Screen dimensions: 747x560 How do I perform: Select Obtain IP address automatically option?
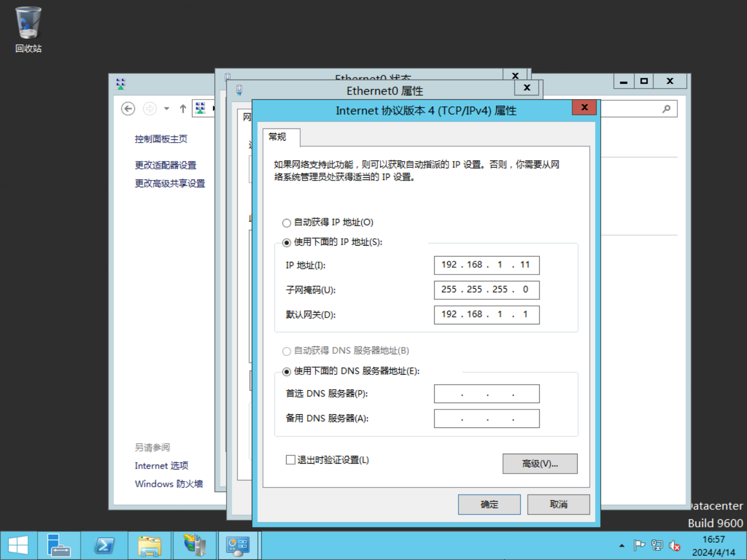coord(286,223)
